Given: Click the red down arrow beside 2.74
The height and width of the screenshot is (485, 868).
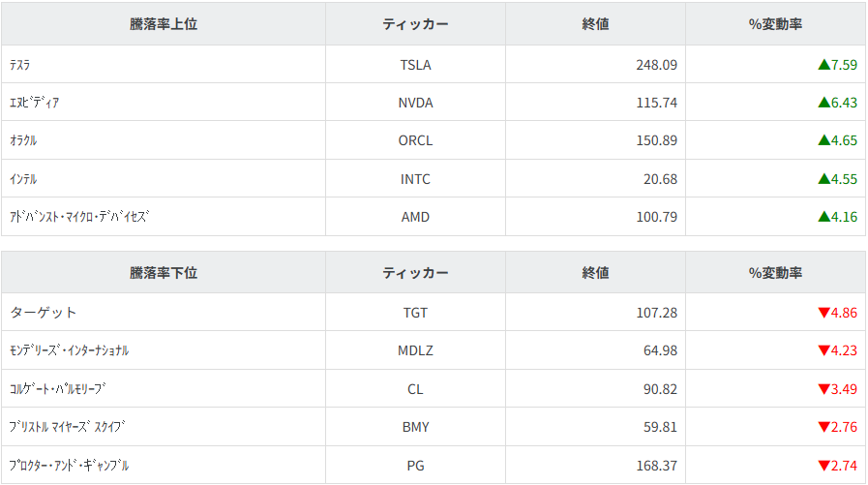Looking at the screenshot, I should pos(823,466).
